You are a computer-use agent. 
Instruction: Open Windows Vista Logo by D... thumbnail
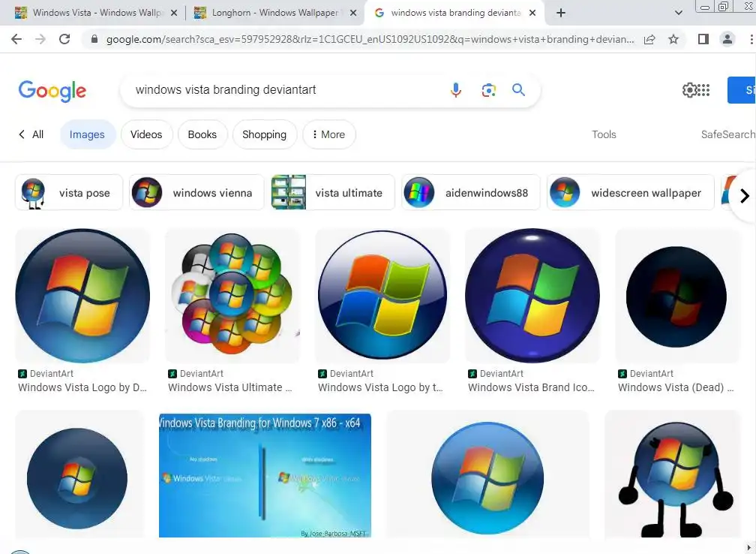[x=82, y=295]
